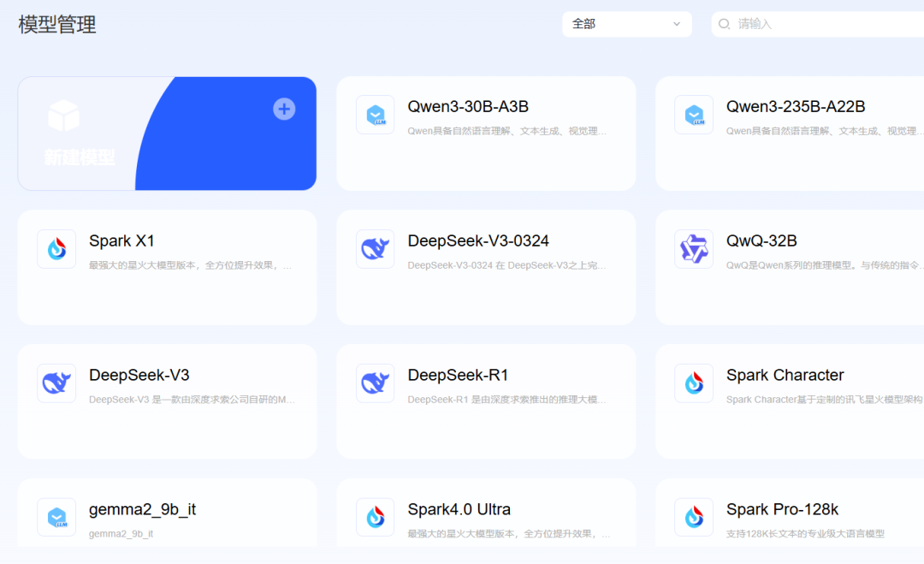
Task: Open the Spark Pro-128k title
Action: point(782,510)
